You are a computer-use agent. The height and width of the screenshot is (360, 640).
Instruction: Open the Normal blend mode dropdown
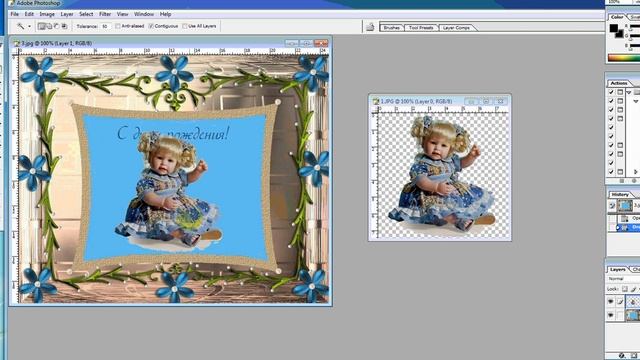[624, 279]
